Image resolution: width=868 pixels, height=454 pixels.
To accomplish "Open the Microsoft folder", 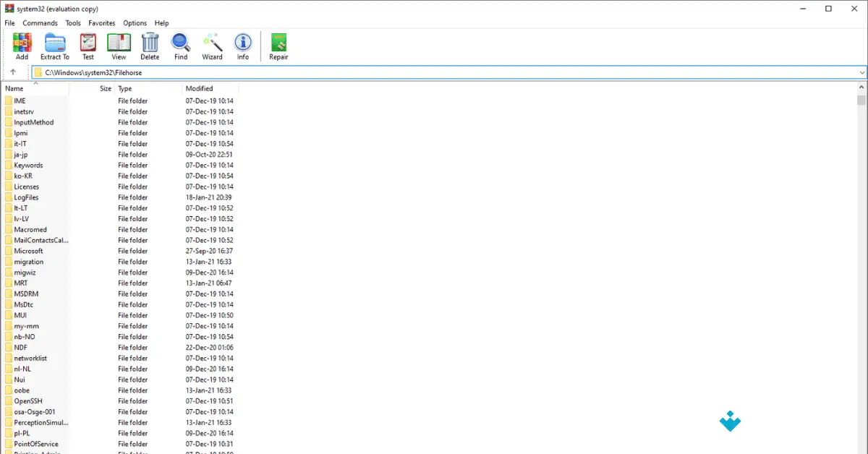I will click(x=30, y=251).
